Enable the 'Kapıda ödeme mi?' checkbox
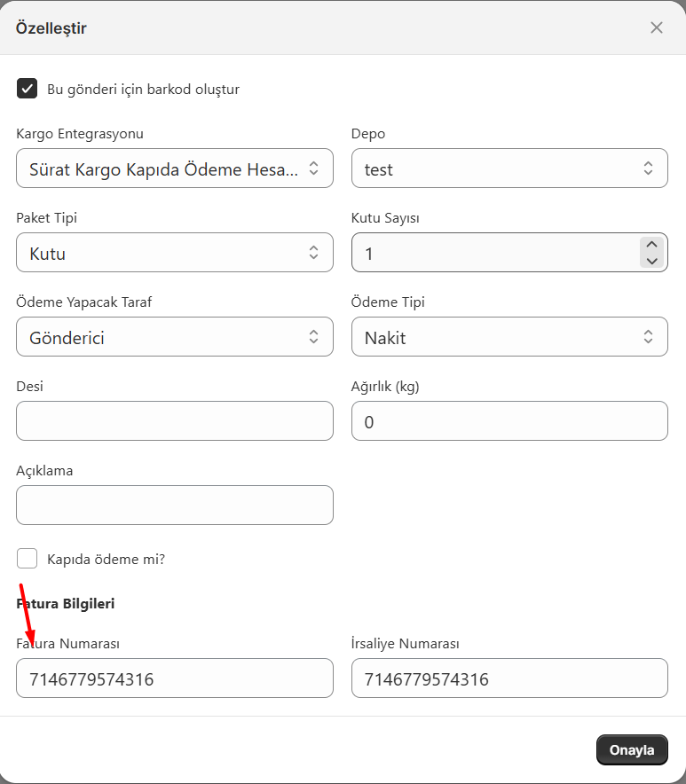Viewport: 686px width, 784px height. click(28, 559)
